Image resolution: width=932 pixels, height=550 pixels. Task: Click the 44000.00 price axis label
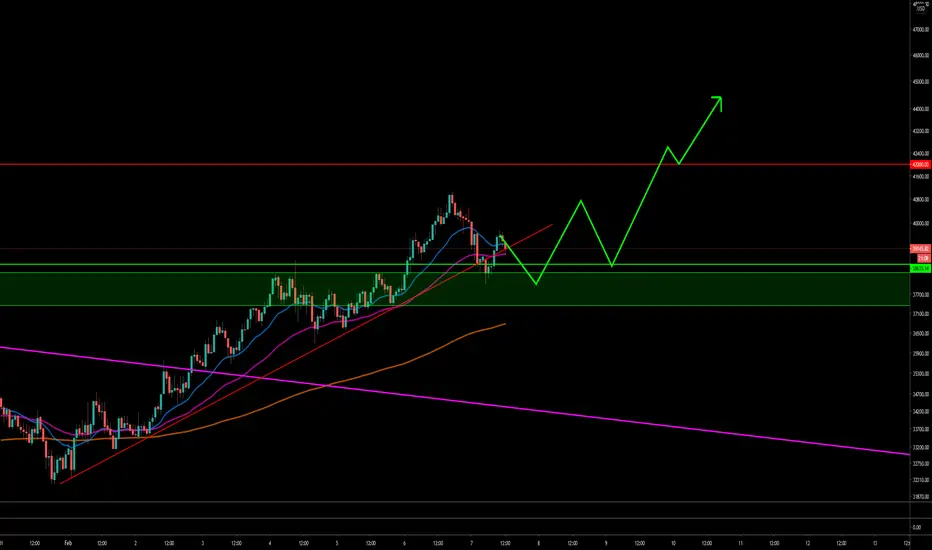[x=920, y=109]
